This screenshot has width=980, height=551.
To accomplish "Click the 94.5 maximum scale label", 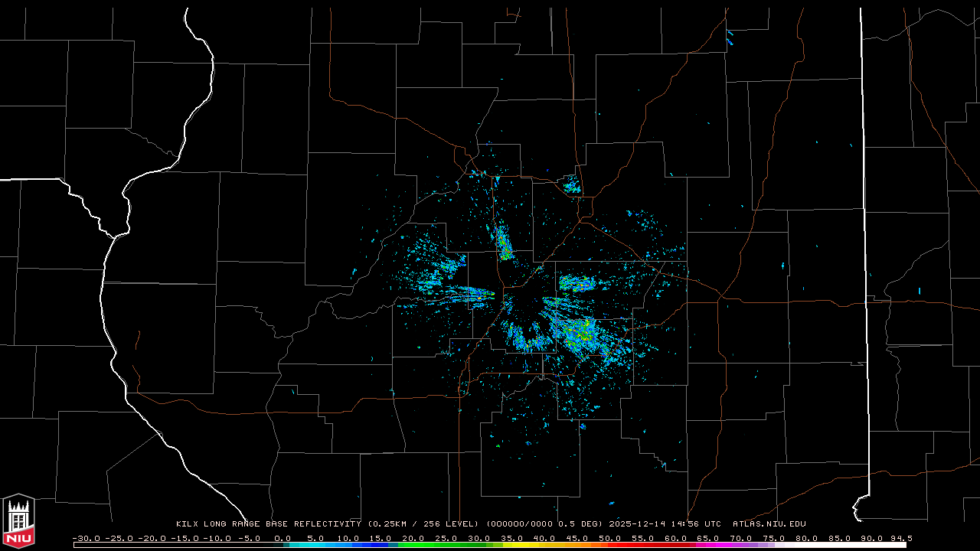I will click(899, 538).
